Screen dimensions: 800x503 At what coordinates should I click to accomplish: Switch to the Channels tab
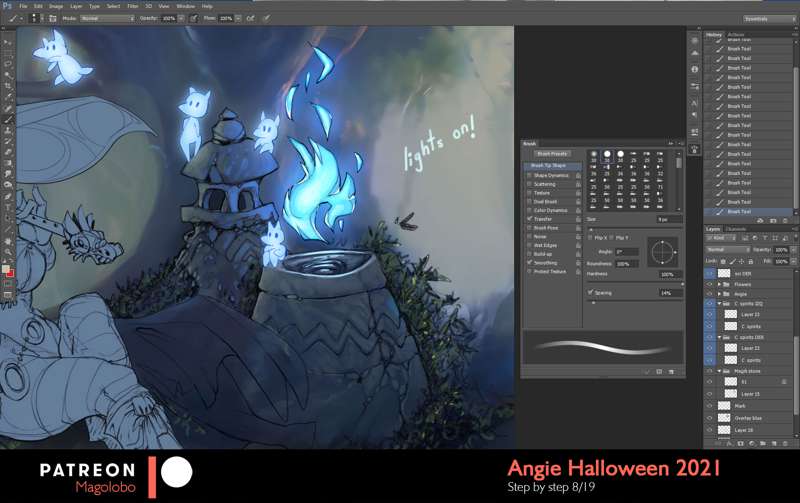click(735, 229)
